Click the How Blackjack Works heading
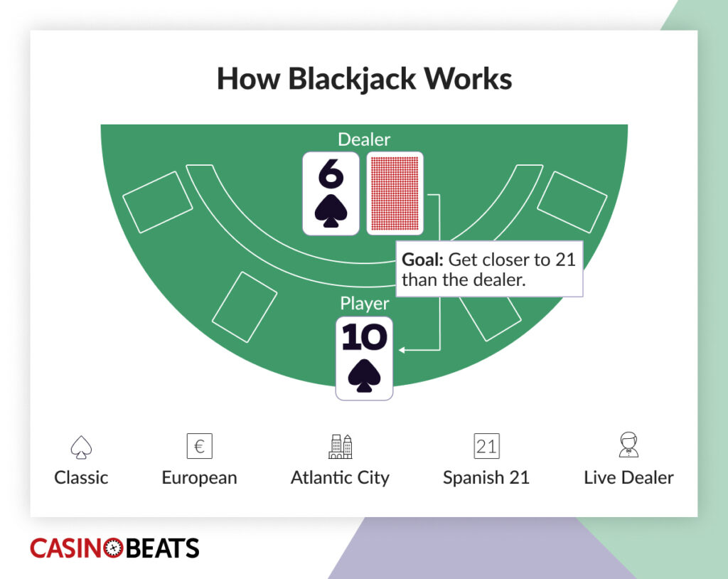Screen dimensions: 728x579 364,79
